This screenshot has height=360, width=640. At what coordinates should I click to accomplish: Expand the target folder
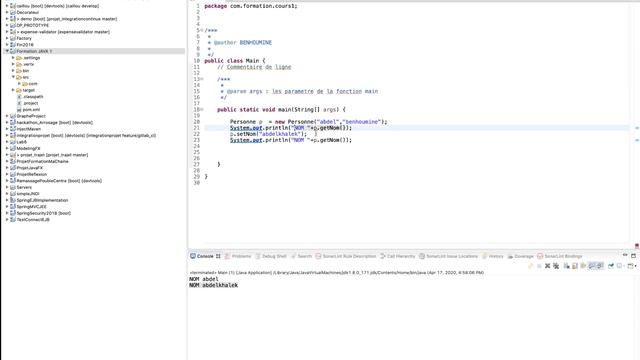coord(13,90)
